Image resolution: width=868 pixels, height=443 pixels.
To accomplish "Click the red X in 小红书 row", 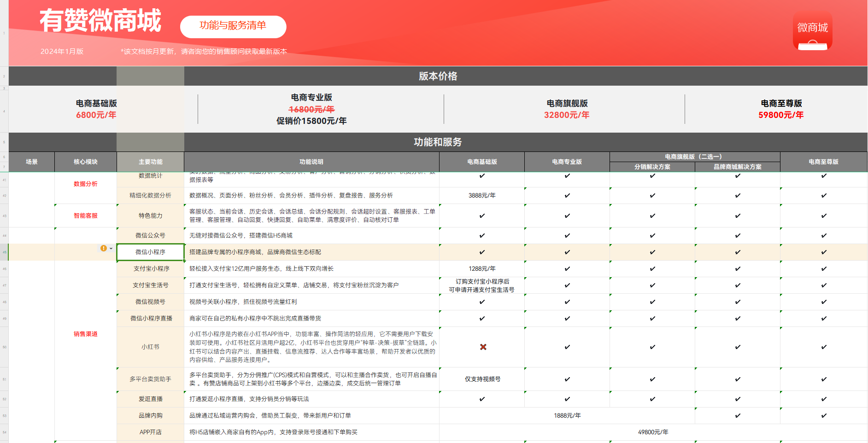I will coord(483,347).
